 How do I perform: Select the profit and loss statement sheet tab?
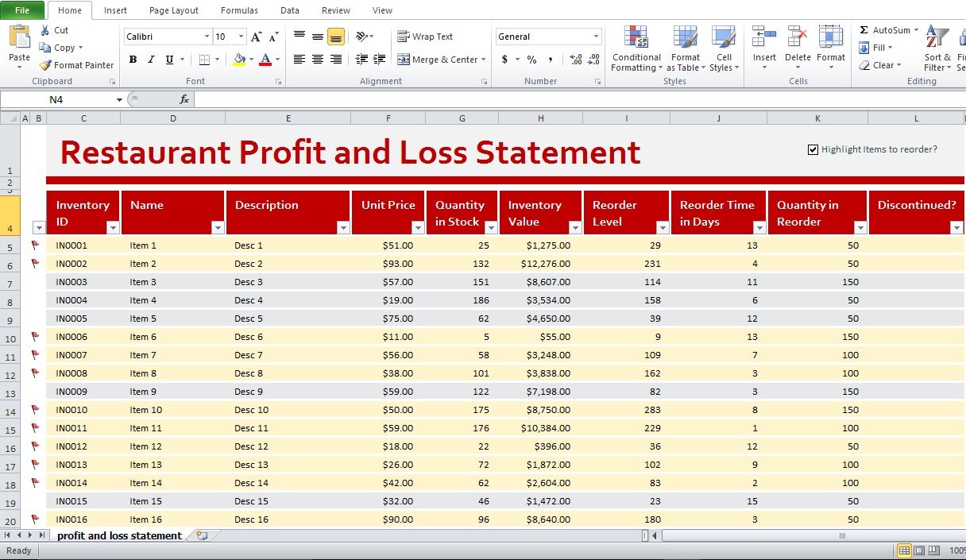119,535
